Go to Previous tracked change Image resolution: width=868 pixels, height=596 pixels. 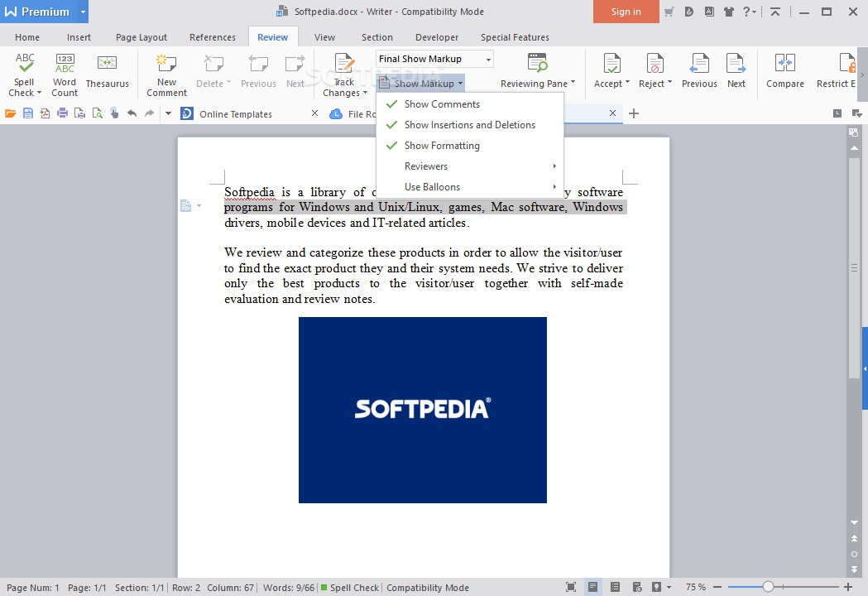tap(699, 71)
